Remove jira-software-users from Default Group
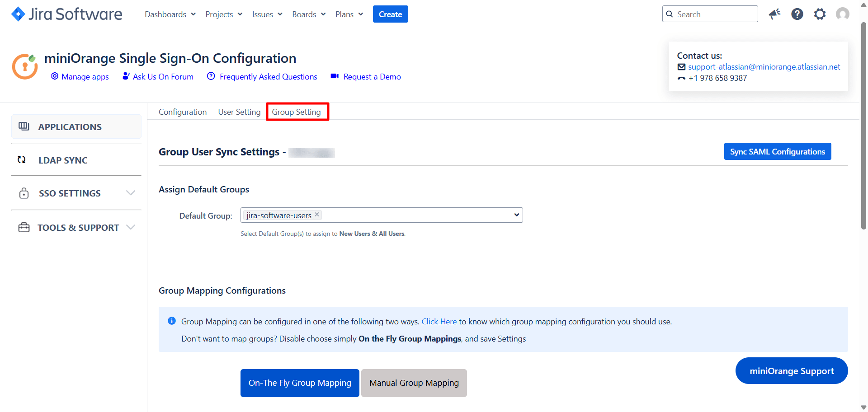 pyautogui.click(x=317, y=215)
